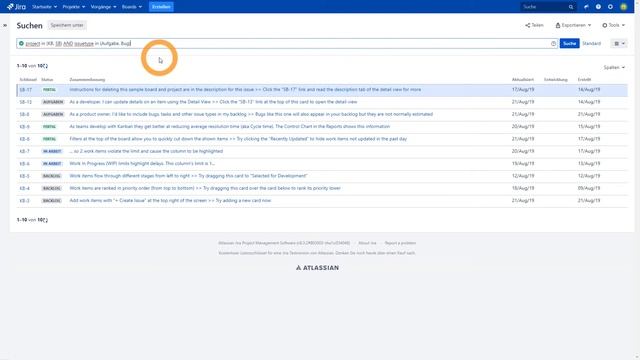Open summary 'As a product owner, I'd like to include bugs'

251,114
